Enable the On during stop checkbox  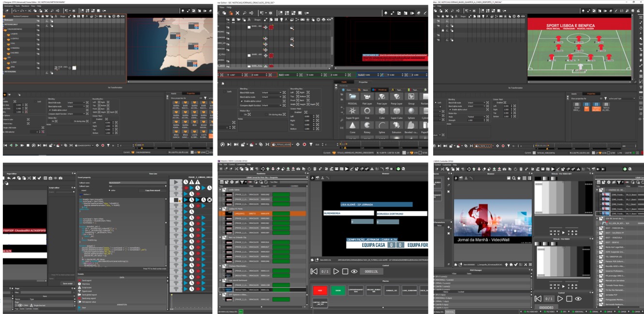(x=266, y=114)
